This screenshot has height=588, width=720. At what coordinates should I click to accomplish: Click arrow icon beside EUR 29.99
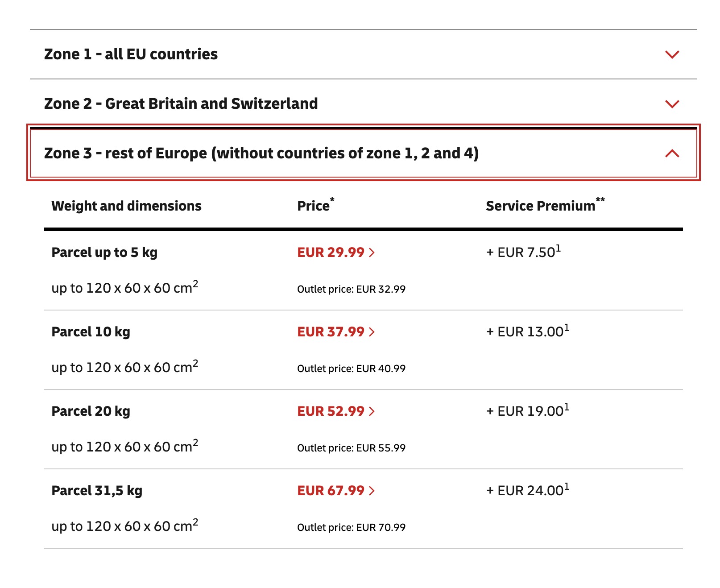point(372,253)
